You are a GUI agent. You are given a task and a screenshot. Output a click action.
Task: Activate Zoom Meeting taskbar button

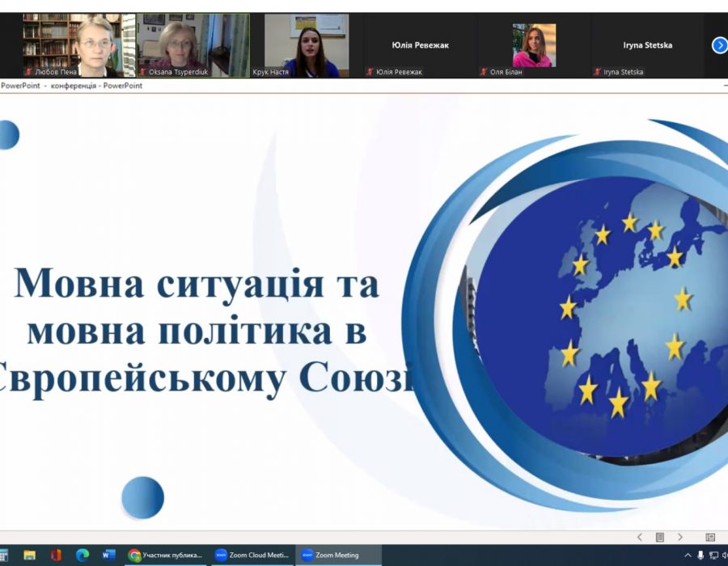(338, 555)
